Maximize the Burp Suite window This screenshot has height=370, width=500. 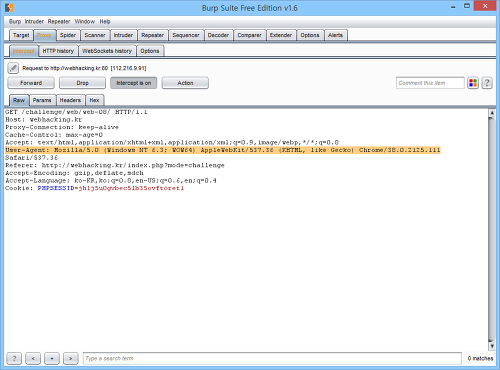tap(467, 6)
